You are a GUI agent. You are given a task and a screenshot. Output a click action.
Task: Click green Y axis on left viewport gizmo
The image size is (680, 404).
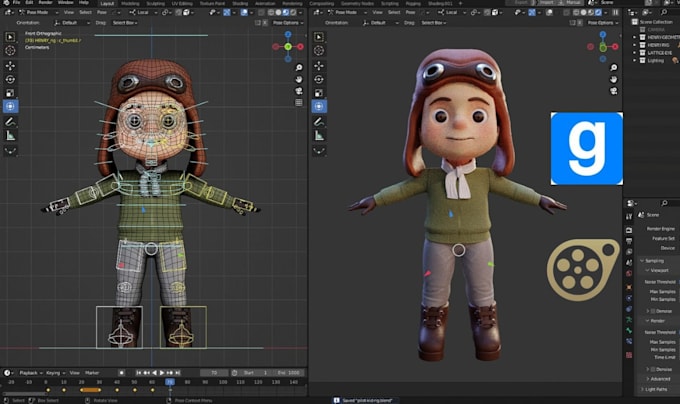[x=288, y=46]
